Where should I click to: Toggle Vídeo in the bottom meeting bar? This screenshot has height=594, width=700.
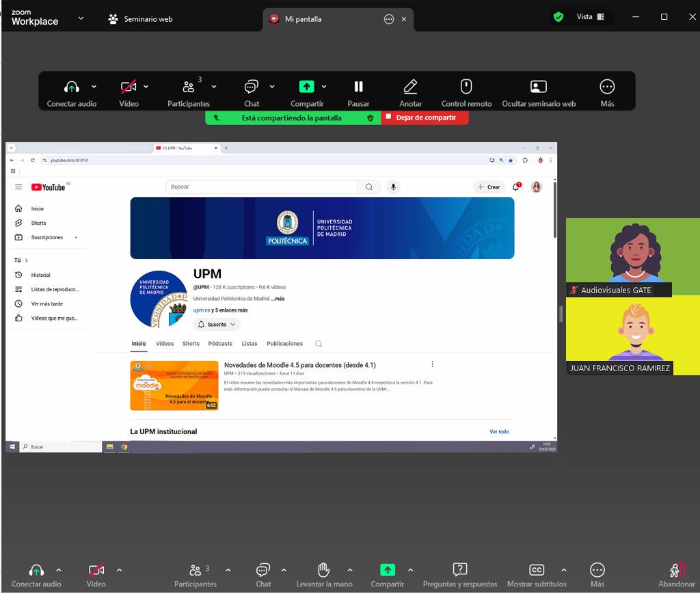pos(96,576)
